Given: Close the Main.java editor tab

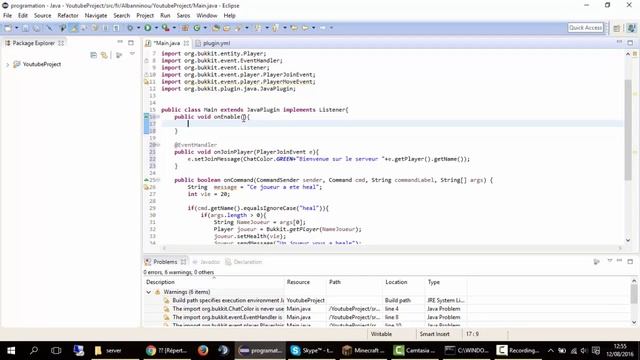Looking at the screenshot, I should point(186,43).
